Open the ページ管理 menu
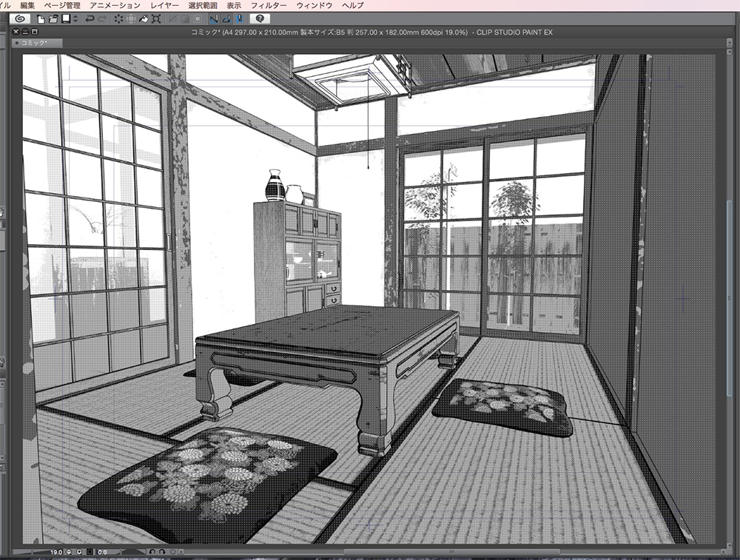The width and height of the screenshot is (740, 560). click(x=62, y=5)
